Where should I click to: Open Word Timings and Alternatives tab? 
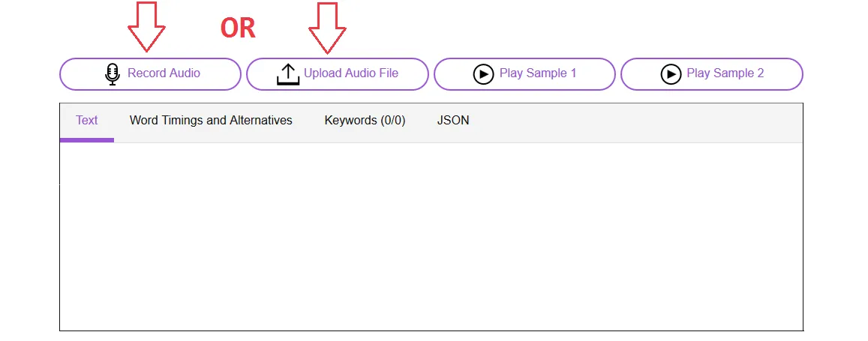[x=211, y=121]
